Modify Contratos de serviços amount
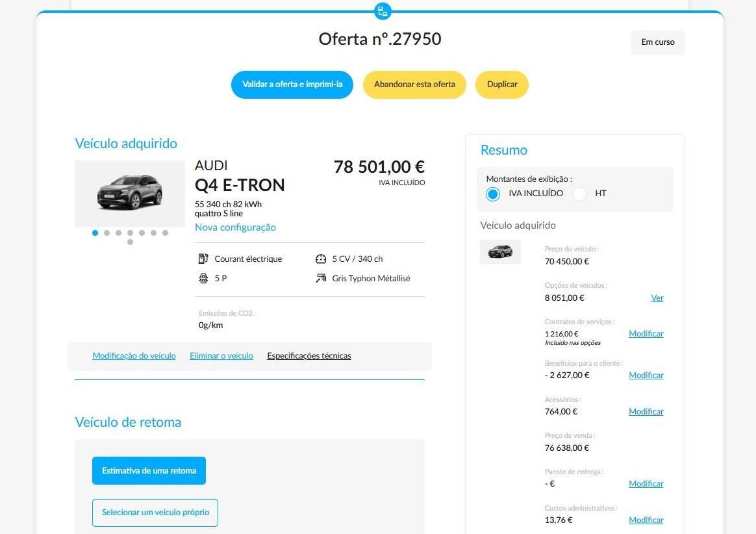Screen dimensions: 756x534 pyautogui.click(x=646, y=334)
